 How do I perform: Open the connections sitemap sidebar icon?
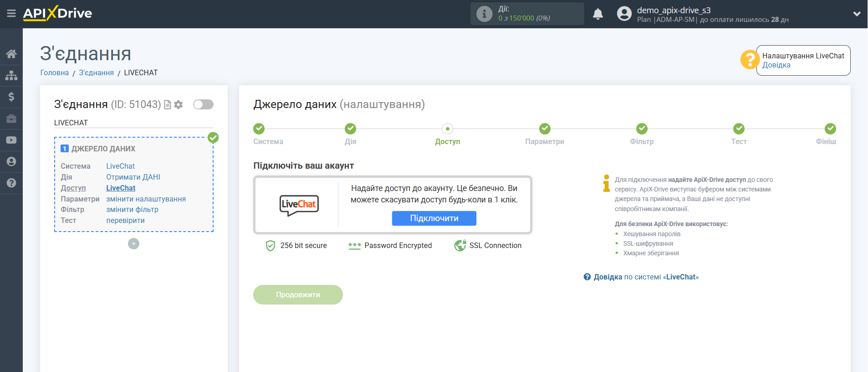click(x=11, y=75)
